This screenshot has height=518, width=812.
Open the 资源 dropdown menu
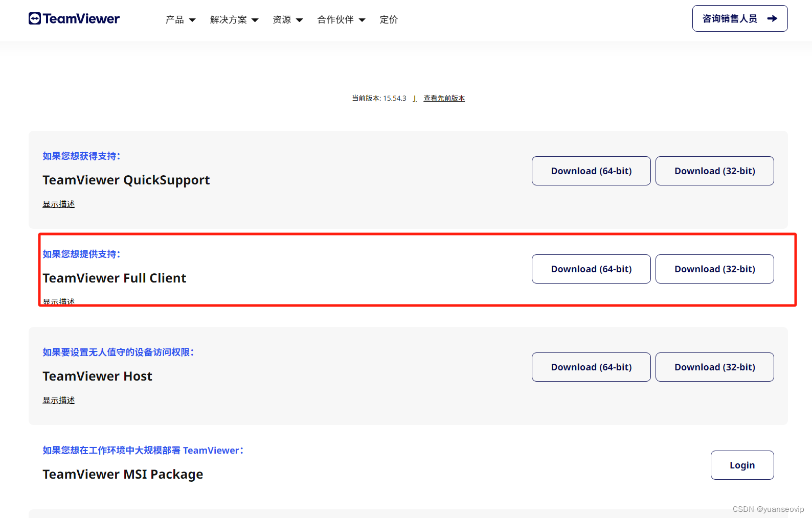tap(288, 20)
